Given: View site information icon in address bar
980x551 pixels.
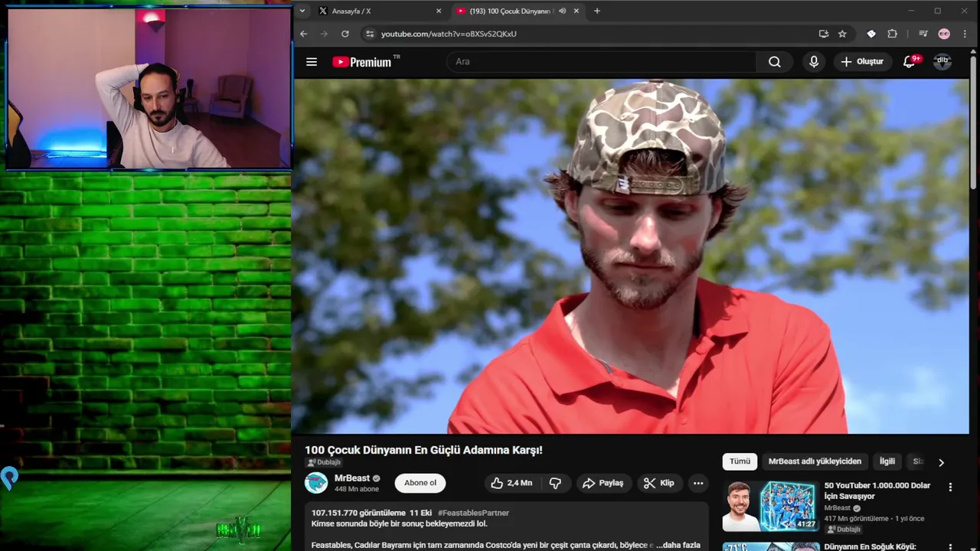Looking at the screenshot, I should coord(370,34).
